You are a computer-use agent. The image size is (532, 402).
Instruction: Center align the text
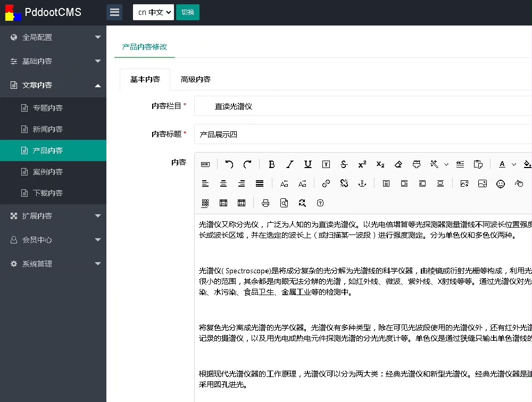click(223, 183)
